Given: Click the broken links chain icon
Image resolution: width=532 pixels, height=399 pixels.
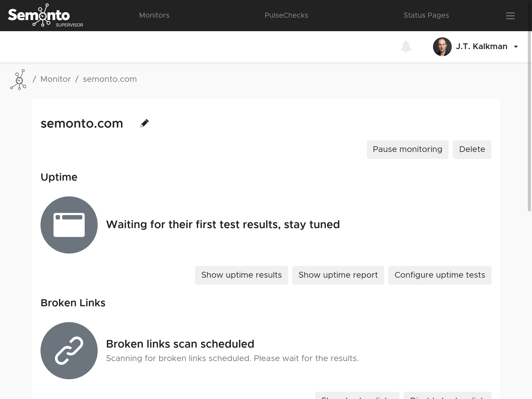Looking at the screenshot, I should pyautogui.click(x=69, y=351).
